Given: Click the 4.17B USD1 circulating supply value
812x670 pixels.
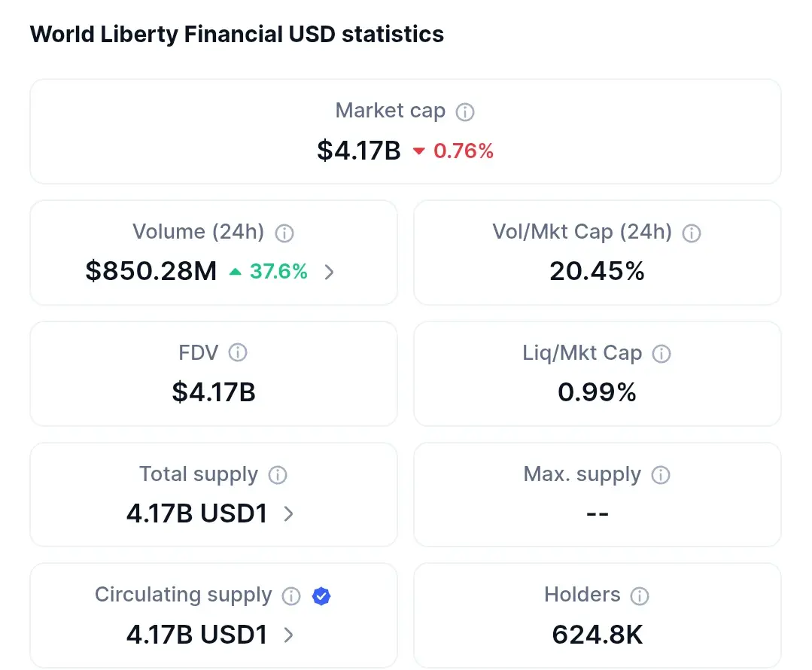Looking at the screenshot, I should (x=196, y=635).
